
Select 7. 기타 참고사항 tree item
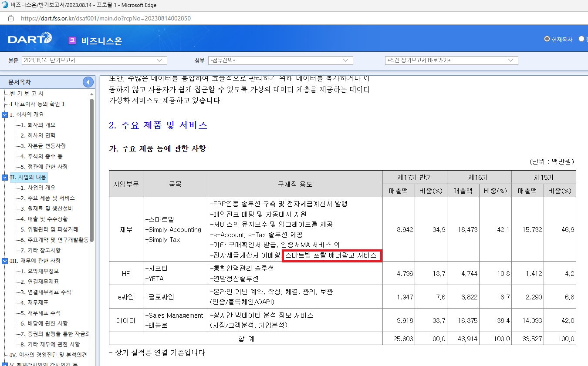[41, 250]
